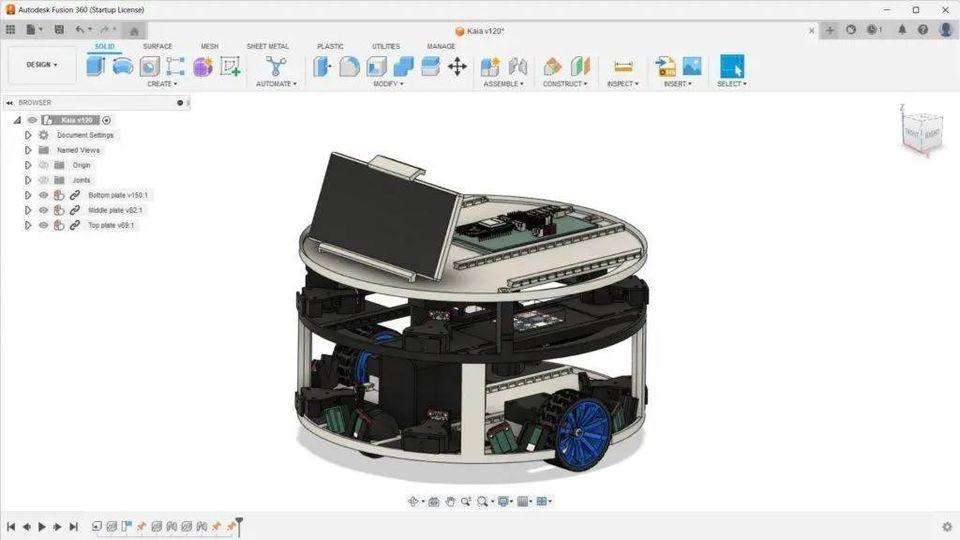The height and width of the screenshot is (540, 960).
Task: Expand the INSERT dropdown menu
Action: [678, 84]
